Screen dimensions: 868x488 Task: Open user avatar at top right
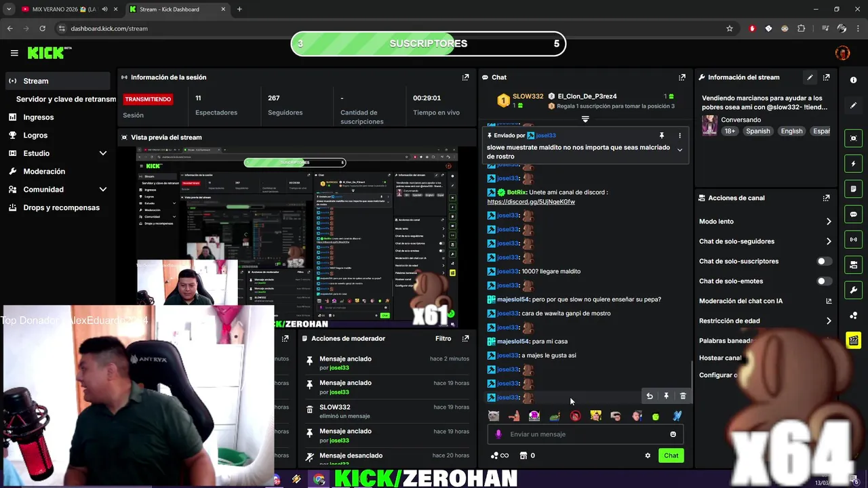click(842, 53)
